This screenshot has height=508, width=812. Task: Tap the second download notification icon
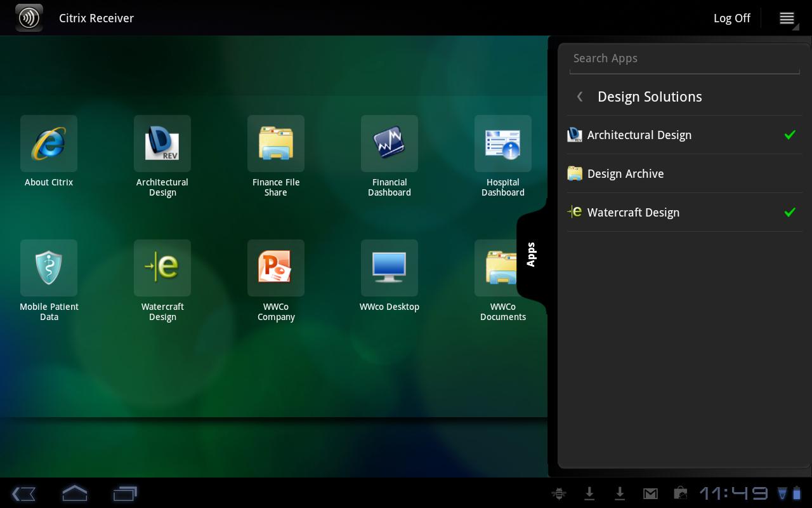pyautogui.click(x=620, y=493)
